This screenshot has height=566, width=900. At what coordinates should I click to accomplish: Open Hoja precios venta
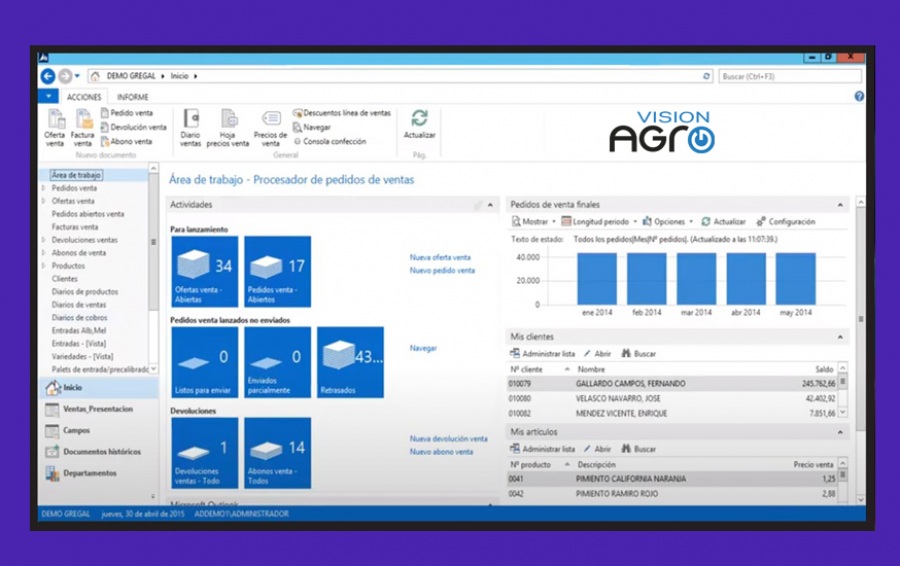tap(228, 127)
